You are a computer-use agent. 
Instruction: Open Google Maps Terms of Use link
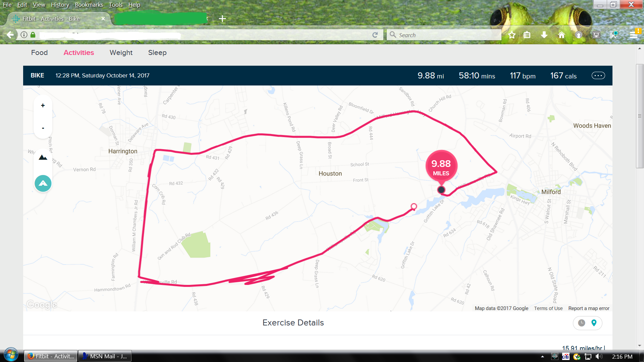coord(547,308)
